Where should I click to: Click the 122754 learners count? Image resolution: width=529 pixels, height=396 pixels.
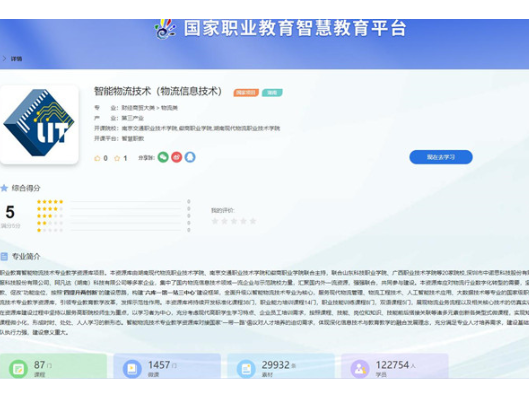[x=392, y=365]
